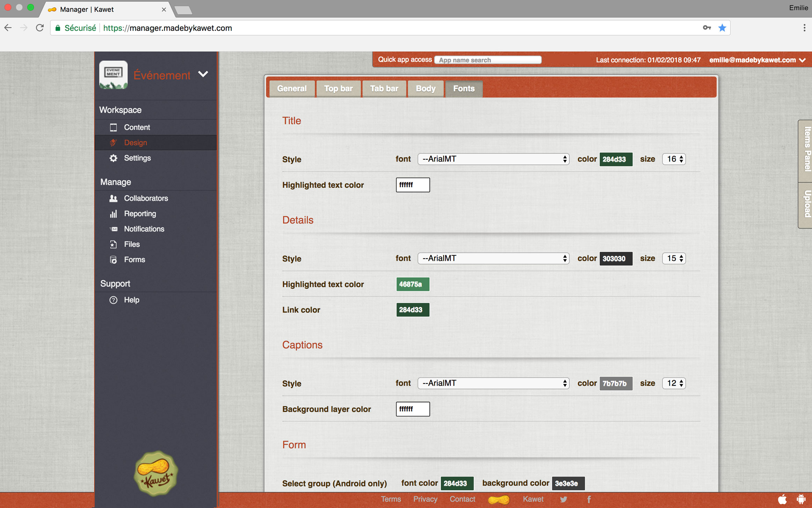Switch to the Top bar tab
Screen dimensions: 812x508
click(x=338, y=88)
